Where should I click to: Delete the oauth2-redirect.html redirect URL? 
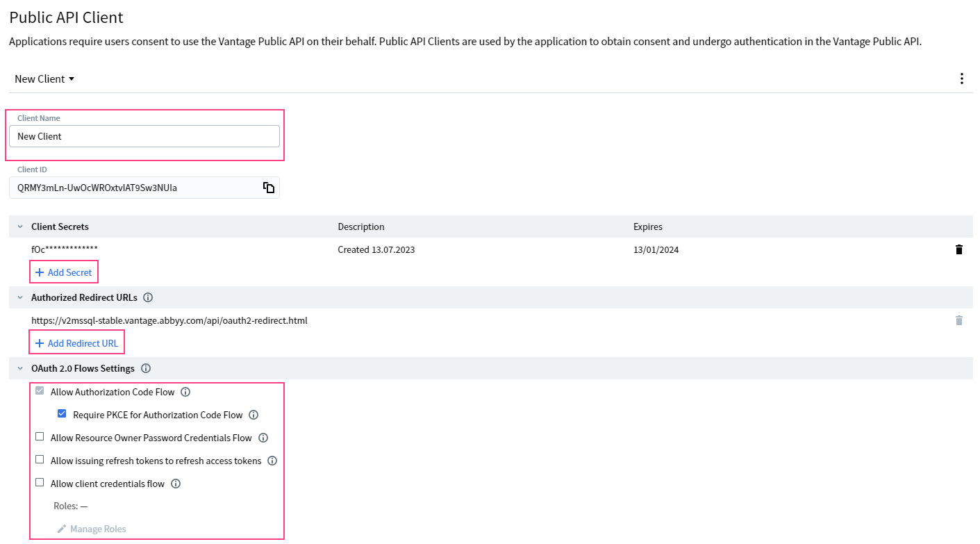click(x=959, y=321)
